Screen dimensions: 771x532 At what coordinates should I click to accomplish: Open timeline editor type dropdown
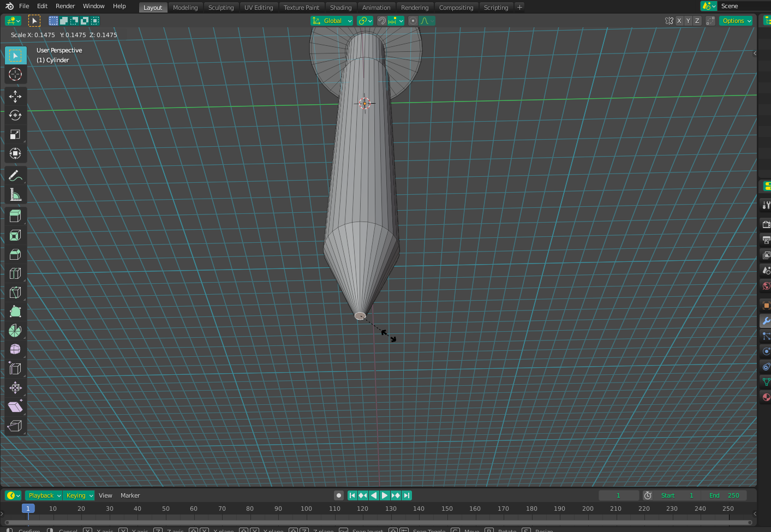(13, 495)
